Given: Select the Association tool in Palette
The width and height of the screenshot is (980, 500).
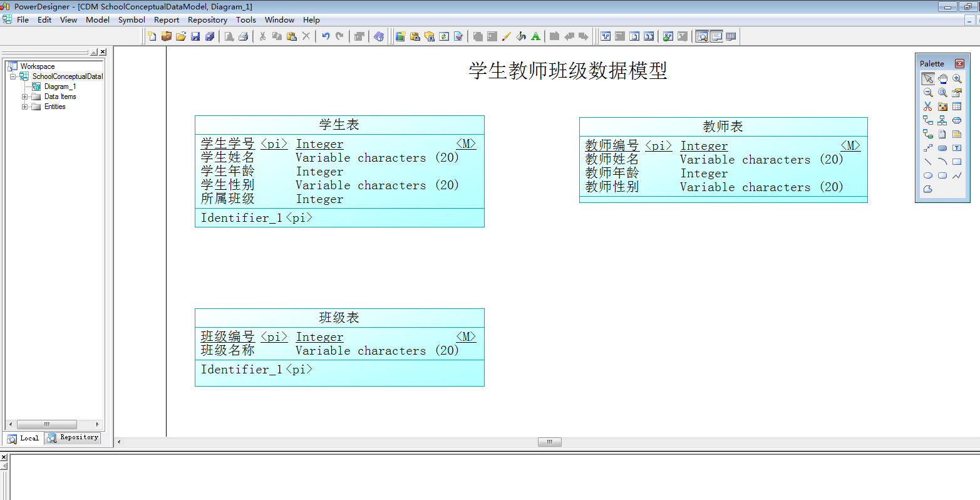Looking at the screenshot, I should pos(957,120).
